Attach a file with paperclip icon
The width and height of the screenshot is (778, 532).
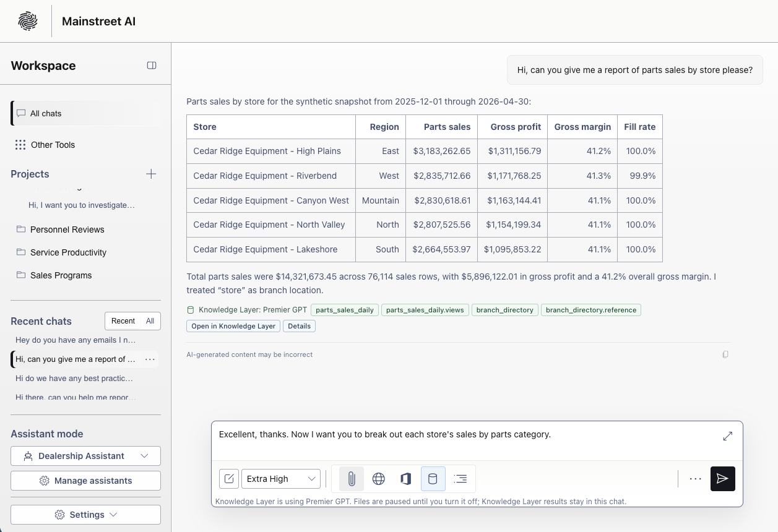[352, 478]
